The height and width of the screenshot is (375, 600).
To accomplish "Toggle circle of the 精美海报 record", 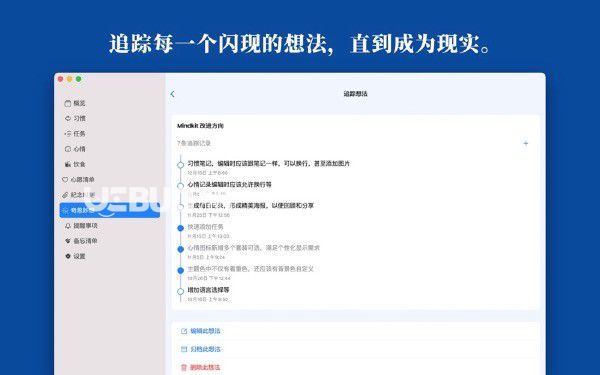I will point(181,207).
